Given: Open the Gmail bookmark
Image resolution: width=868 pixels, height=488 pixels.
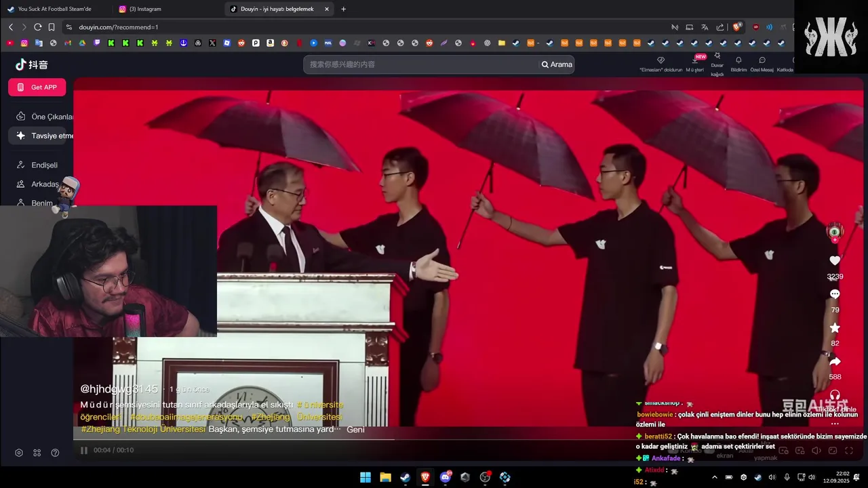Looking at the screenshot, I should [x=68, y=43].
